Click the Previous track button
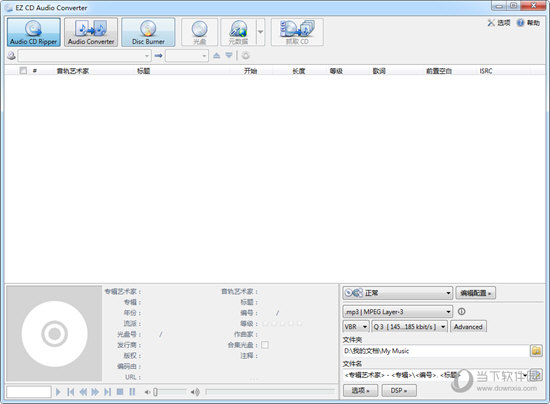Viewport: 550px width, 404px height. [x=71, y=392]
